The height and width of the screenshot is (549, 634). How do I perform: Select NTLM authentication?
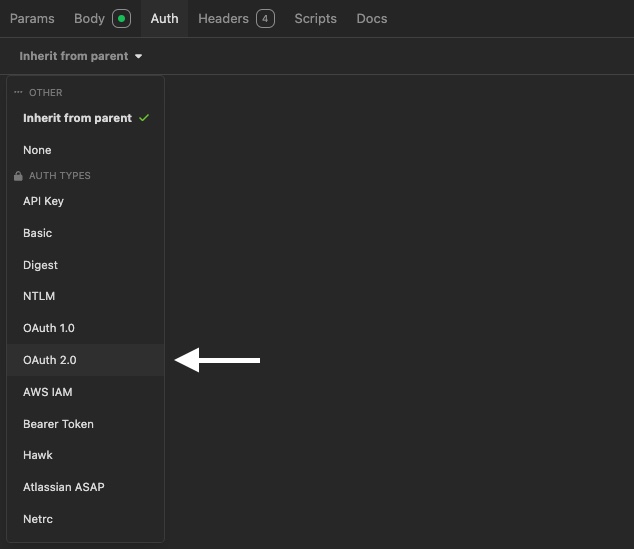39,296
